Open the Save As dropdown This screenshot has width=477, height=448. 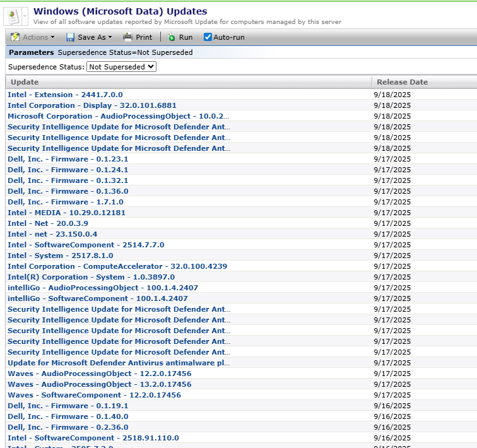(x=89, y=37)
